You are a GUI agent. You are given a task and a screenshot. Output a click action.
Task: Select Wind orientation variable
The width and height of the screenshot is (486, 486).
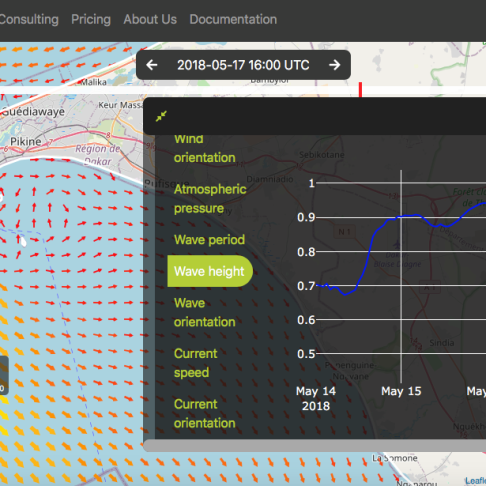click(x=205, y=148)
